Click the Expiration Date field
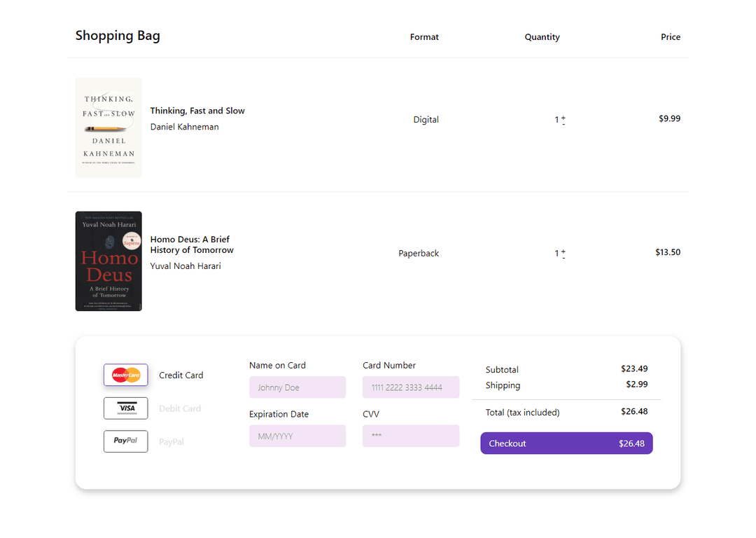756x538 pixels. point(297,436)
